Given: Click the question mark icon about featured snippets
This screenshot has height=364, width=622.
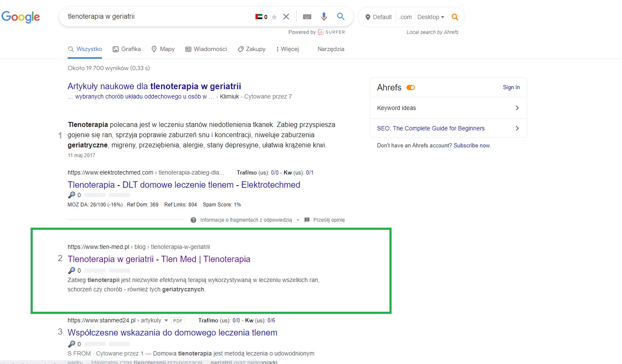Looking at the screenshot, I should coord(193,220).
